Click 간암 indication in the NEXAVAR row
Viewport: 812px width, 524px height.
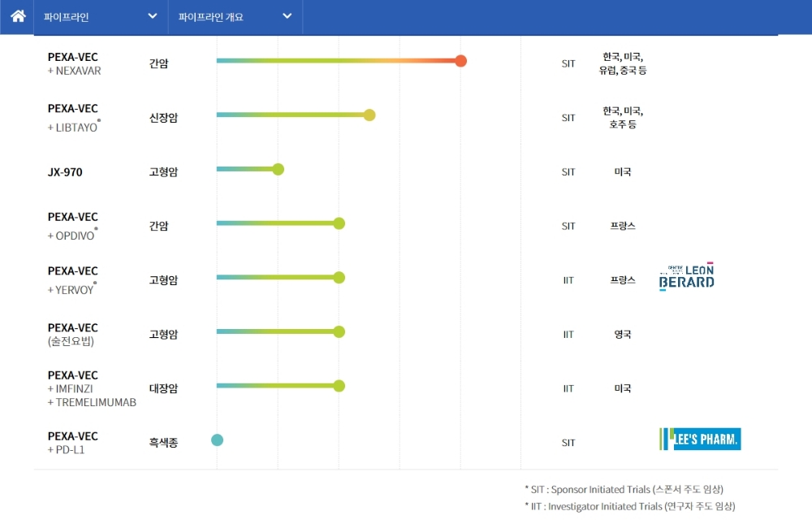[158, 63]
